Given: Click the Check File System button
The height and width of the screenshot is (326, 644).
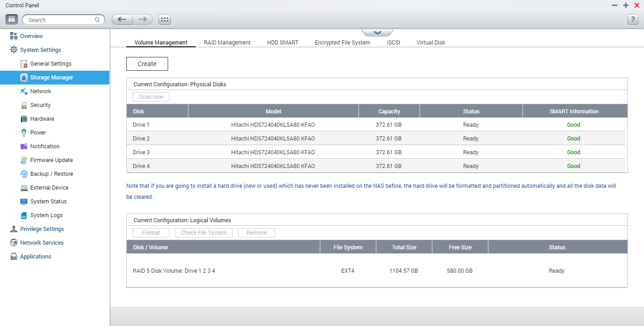Looking at the screenshot, I should (x=204, y=233).
